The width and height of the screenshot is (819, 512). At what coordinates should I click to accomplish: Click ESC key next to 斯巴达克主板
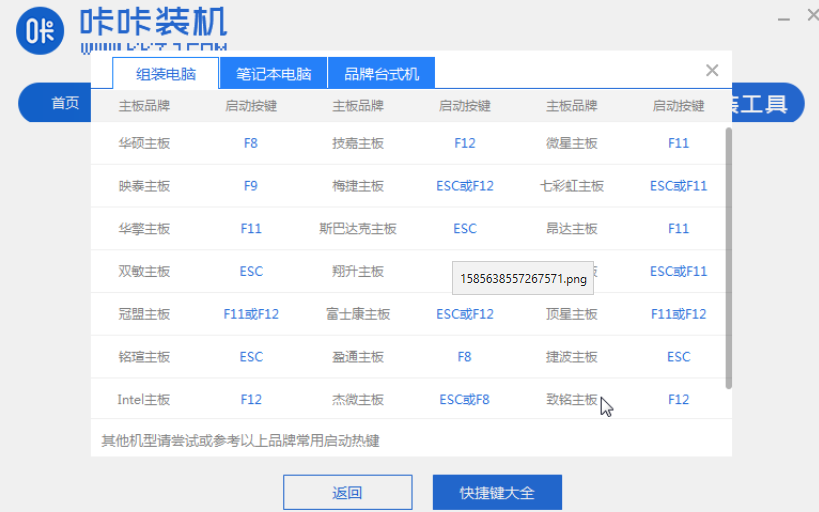(465, 229)
